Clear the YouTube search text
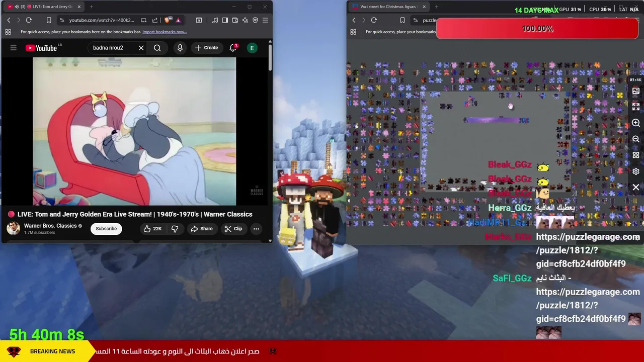 coord(141,48)
